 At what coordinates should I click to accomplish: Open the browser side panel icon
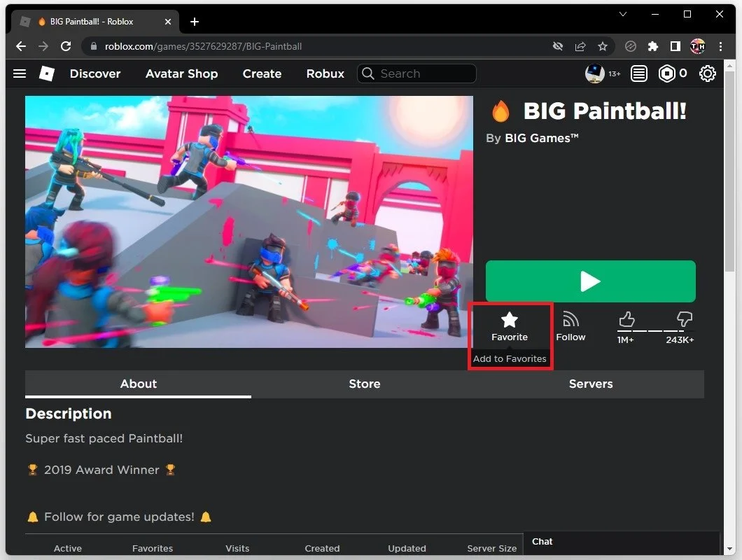point(675,46)
